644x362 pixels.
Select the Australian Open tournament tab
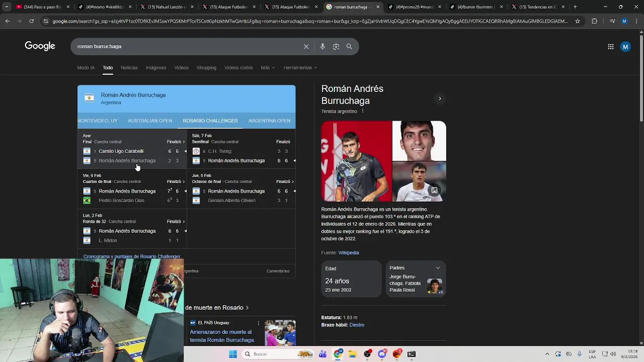(150, 121)
